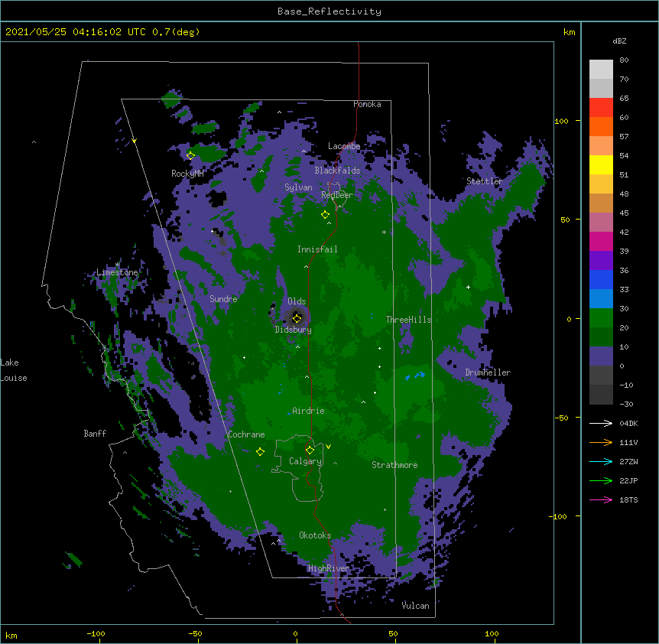This screenshot has width=659, height=644.
Task: Click the RockyMH label
Action: pyautogui.click(x=187, y=174)
